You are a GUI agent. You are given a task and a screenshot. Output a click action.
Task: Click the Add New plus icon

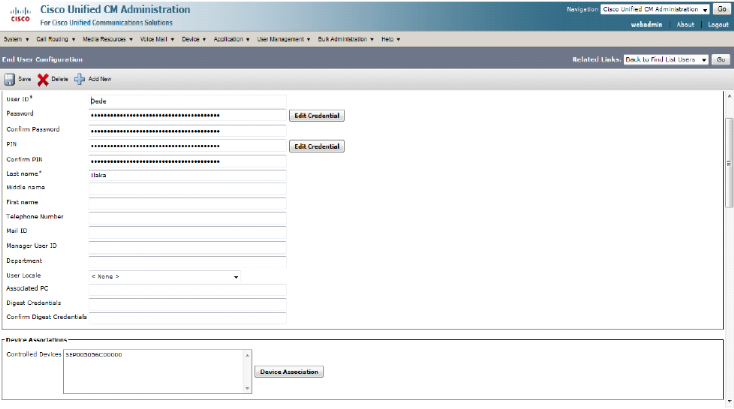pos(80,79)
